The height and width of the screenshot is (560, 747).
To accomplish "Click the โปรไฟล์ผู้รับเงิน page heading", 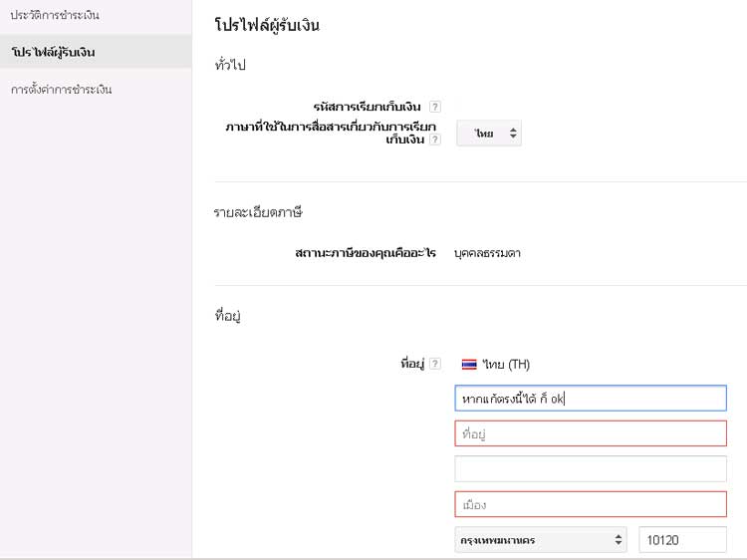I will (267, 25).
